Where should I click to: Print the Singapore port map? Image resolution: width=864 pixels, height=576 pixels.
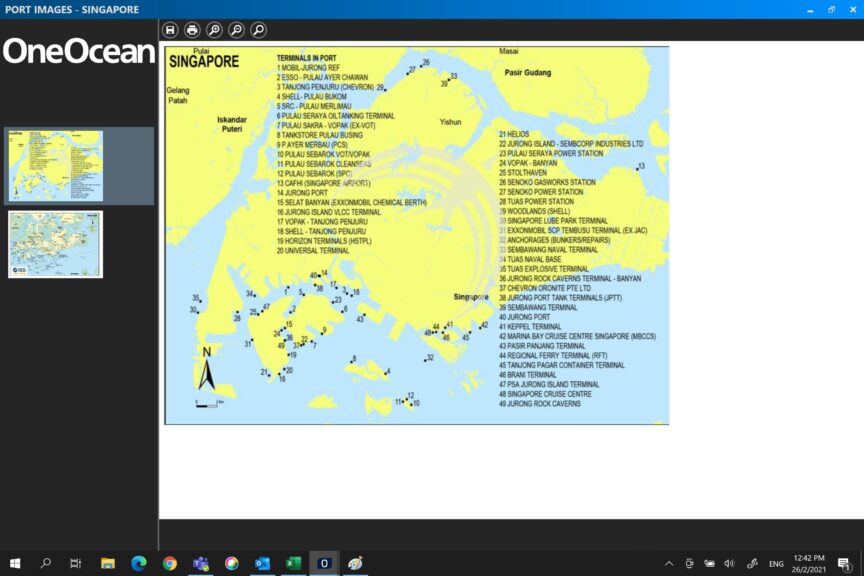pos(192,30)
